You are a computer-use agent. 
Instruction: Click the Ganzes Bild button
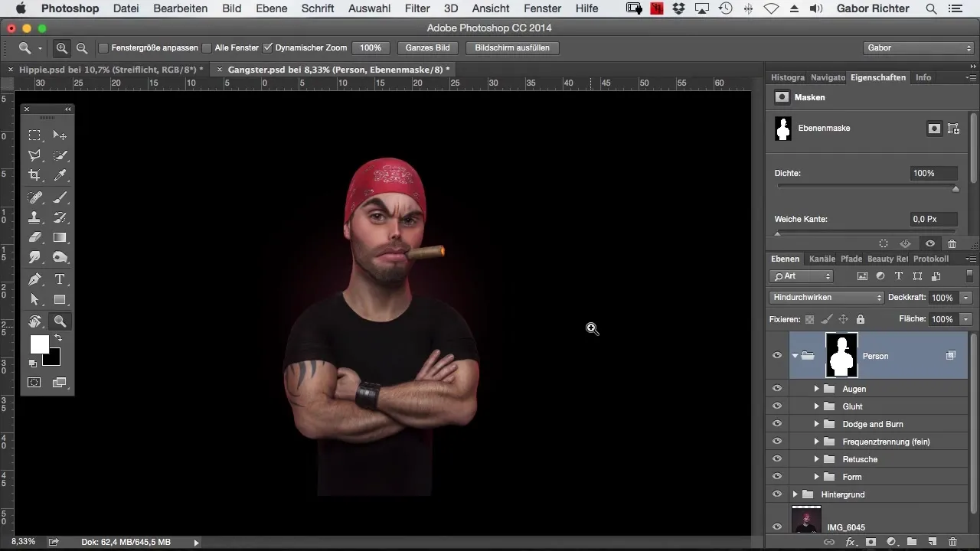427,47
